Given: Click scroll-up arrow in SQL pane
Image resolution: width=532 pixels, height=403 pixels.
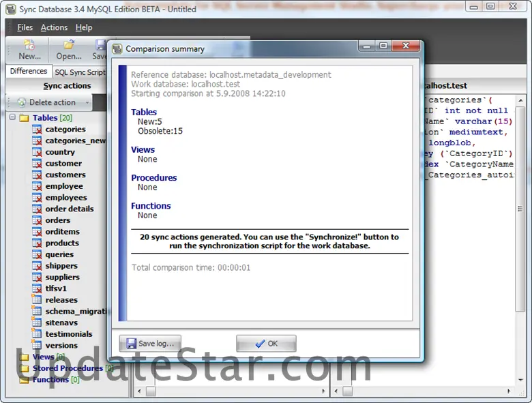Looking at the screenshot, I should click(520, 100).
